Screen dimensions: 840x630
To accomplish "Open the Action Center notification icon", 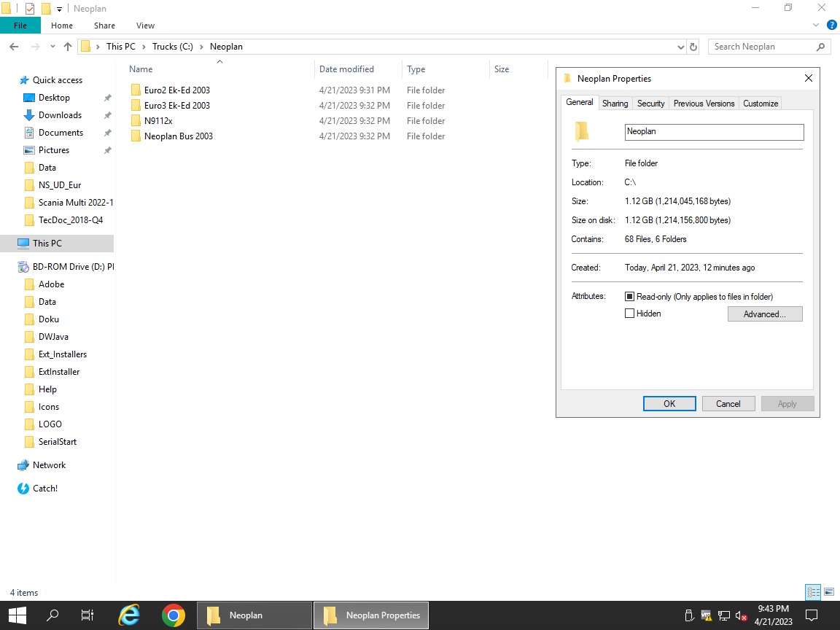I will (x=812, y=615).
